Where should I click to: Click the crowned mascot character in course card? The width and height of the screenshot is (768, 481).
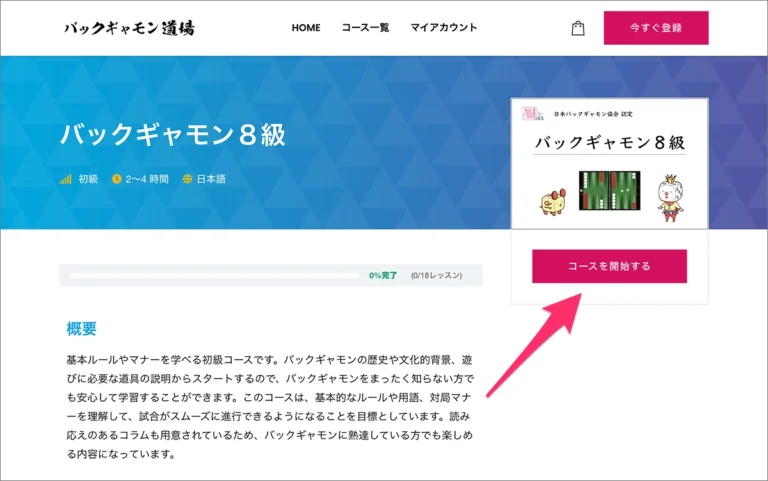pos(668,196)
